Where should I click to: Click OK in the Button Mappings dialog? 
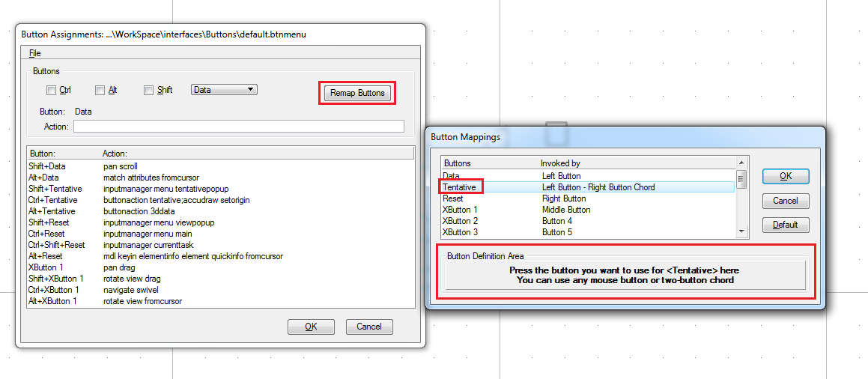coord(786,176)
